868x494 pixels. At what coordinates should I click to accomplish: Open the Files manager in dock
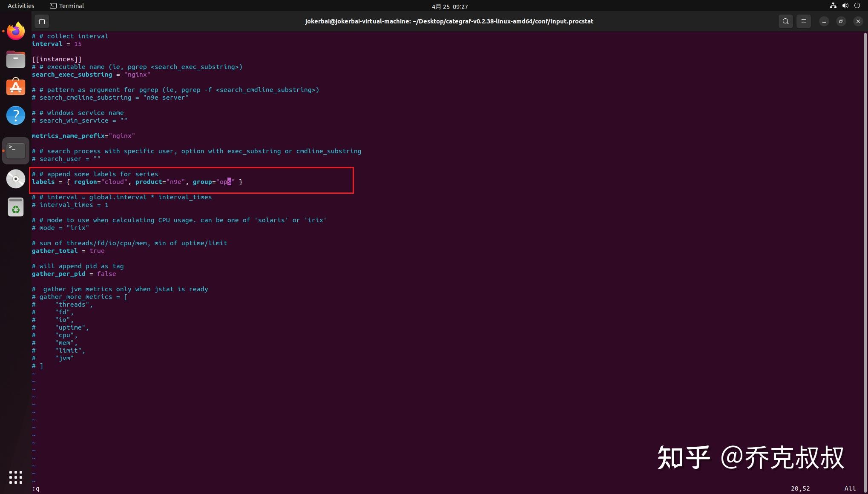click(16, 59)
